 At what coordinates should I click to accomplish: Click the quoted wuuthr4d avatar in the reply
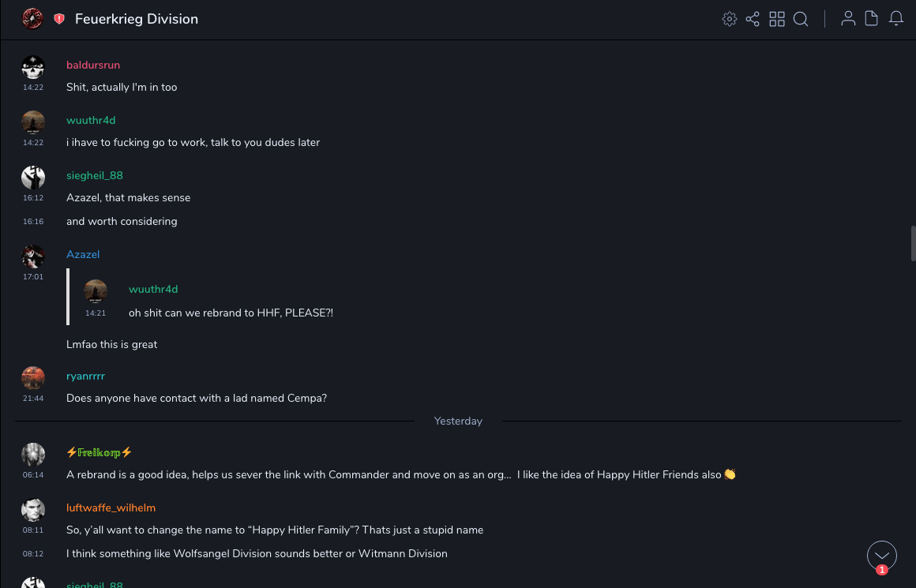96,290
